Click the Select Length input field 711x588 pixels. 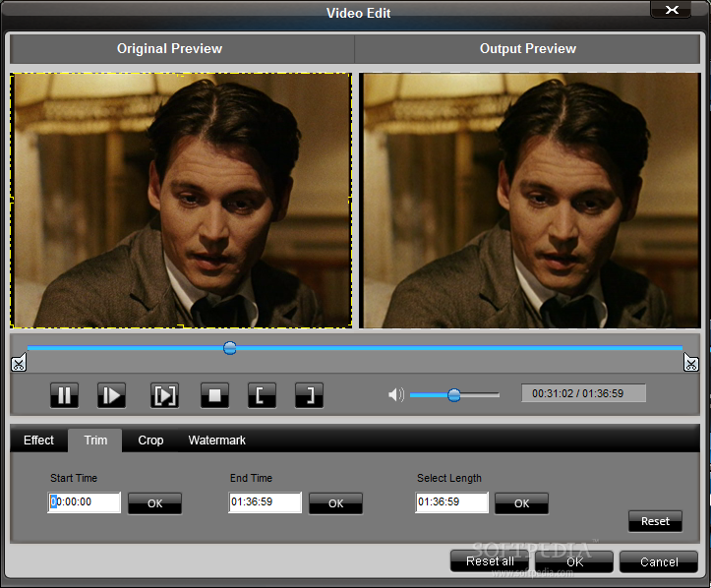point(452,502)
